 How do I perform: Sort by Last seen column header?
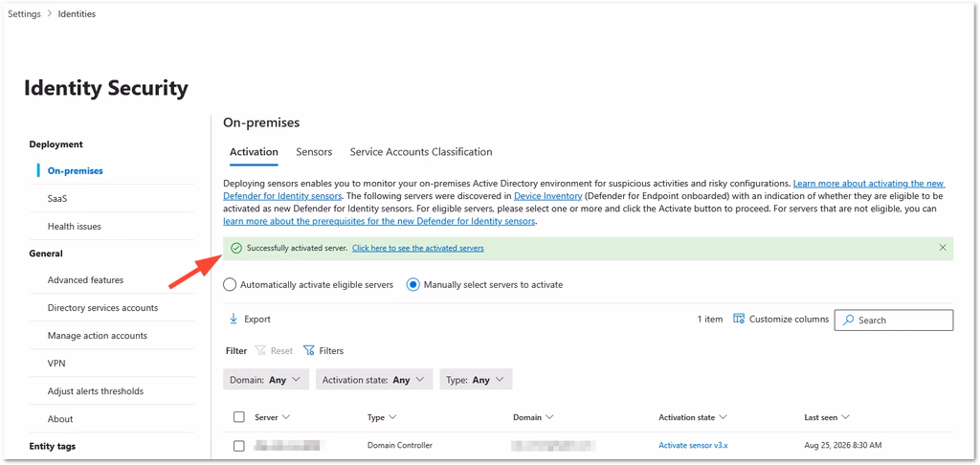[827, 417]
